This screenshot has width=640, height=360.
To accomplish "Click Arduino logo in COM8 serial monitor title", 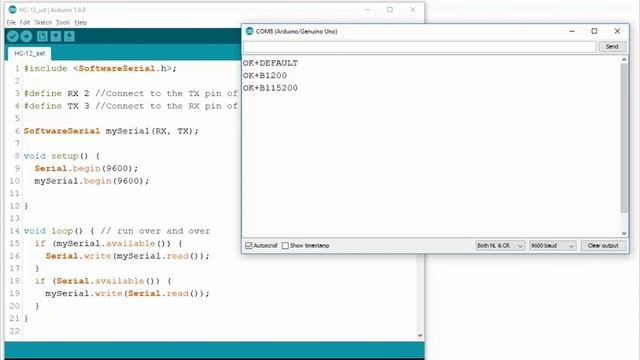I will tap(249, 31).
